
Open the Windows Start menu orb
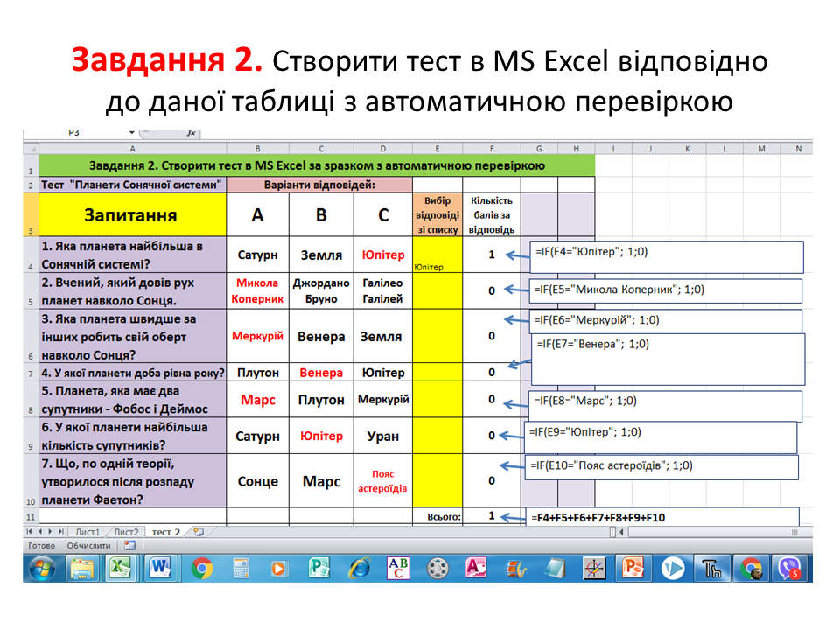point(42,569)
